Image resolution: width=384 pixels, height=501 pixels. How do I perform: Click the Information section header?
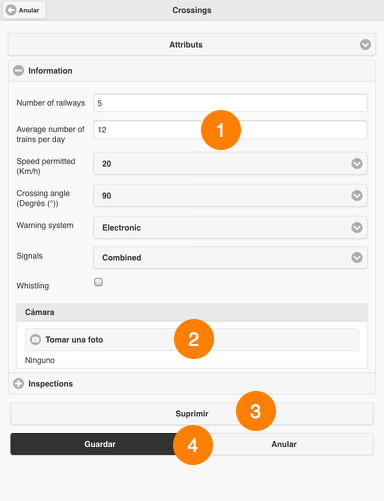(x=192, y=71)
